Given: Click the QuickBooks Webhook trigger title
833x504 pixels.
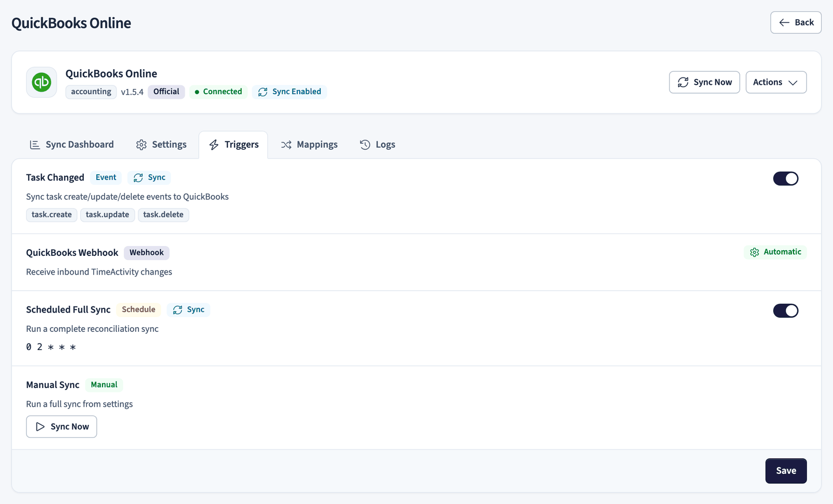Looking at the screenshot, I should [72, 253].
